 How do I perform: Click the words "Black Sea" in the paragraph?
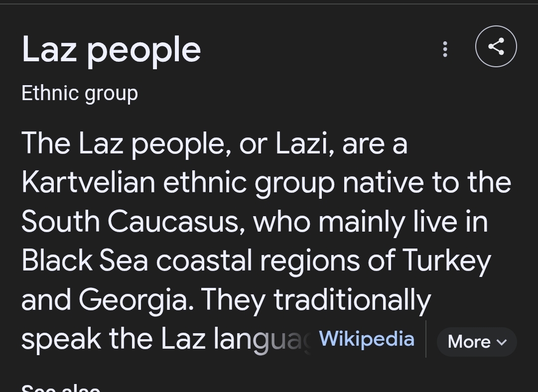pos(85,261)
